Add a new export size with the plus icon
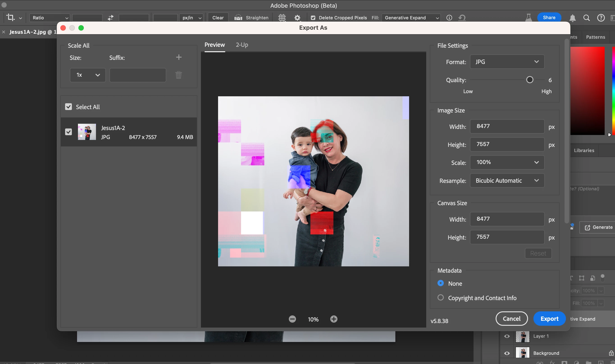The image size is (615, 364). tap(179, 57)
